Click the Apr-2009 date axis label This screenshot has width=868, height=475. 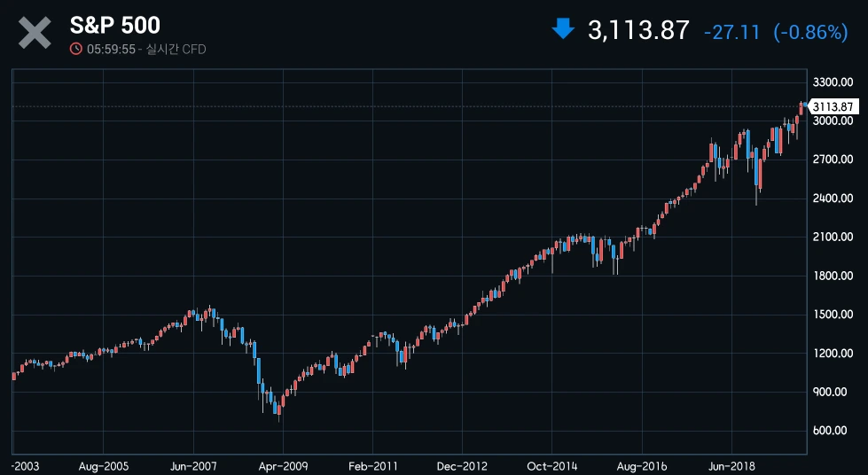(x=283, y=466)
